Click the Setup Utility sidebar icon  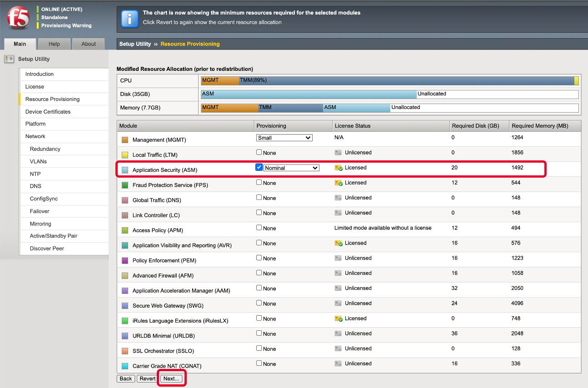pyautogui.click(x=9, y=59)
